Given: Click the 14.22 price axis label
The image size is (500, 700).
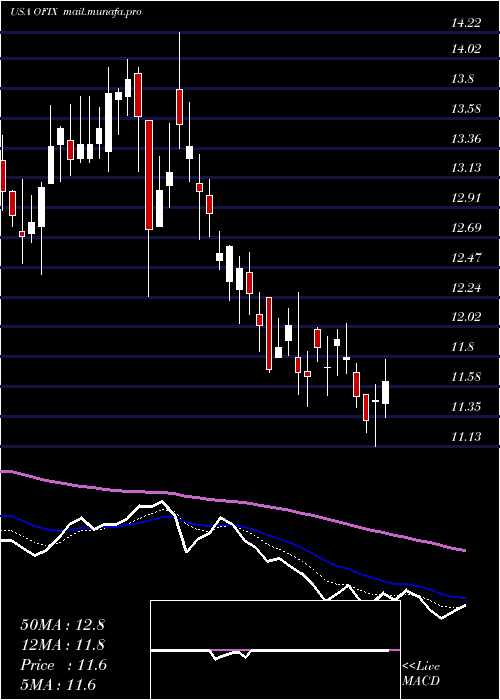Looking at the screenshot, I should 466,23.
